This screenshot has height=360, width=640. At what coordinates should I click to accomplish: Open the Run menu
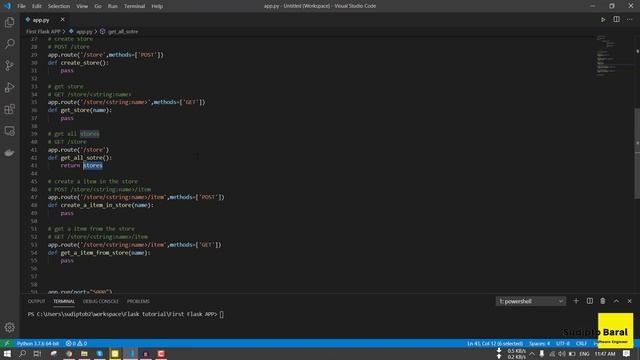click(x=113, y=6)
